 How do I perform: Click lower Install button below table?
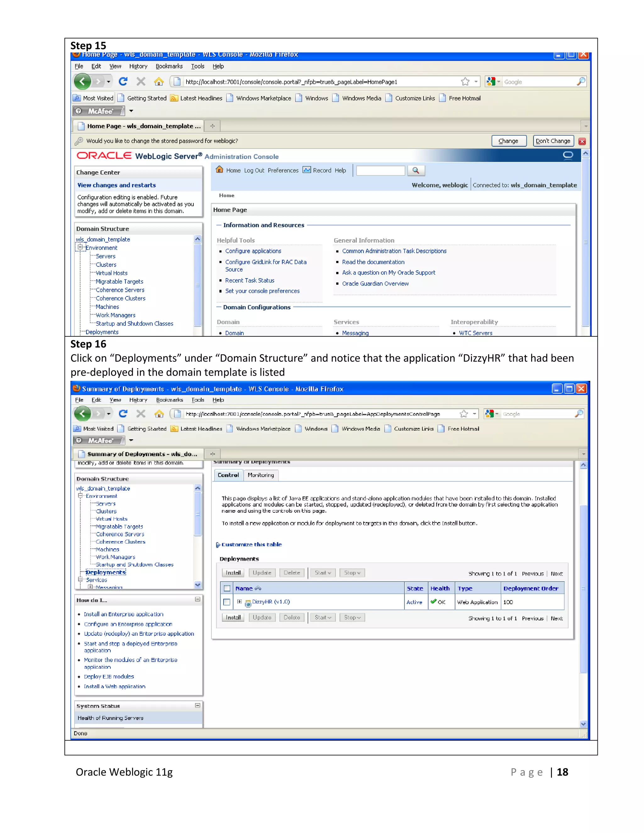pyautogui.click(x=233, y=617)
